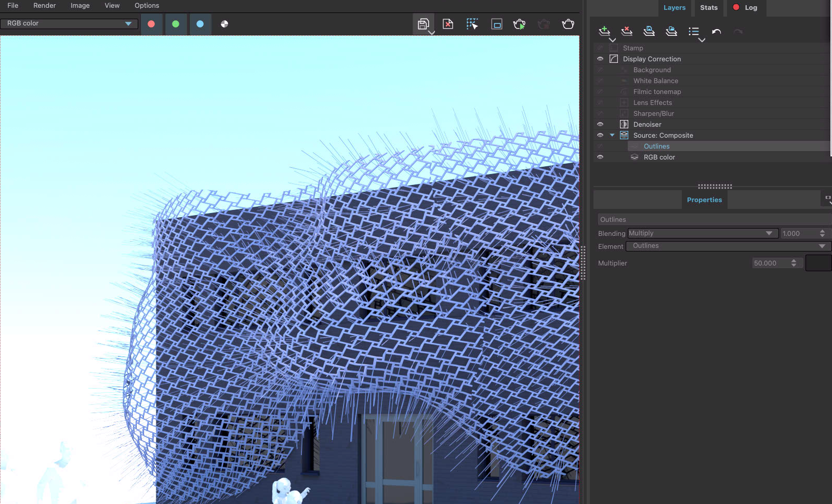Enable Lens Effects layer visibility
This screenshot has height=504, width=832.
tap(600, 102)
